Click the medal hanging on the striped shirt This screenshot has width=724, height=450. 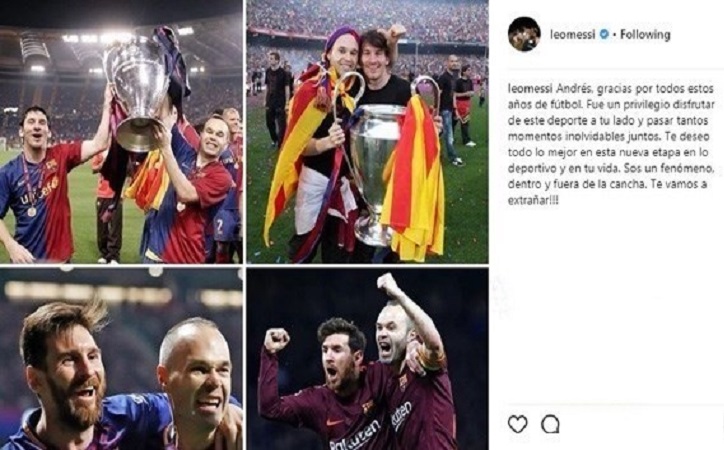click(x=31, y=211)
